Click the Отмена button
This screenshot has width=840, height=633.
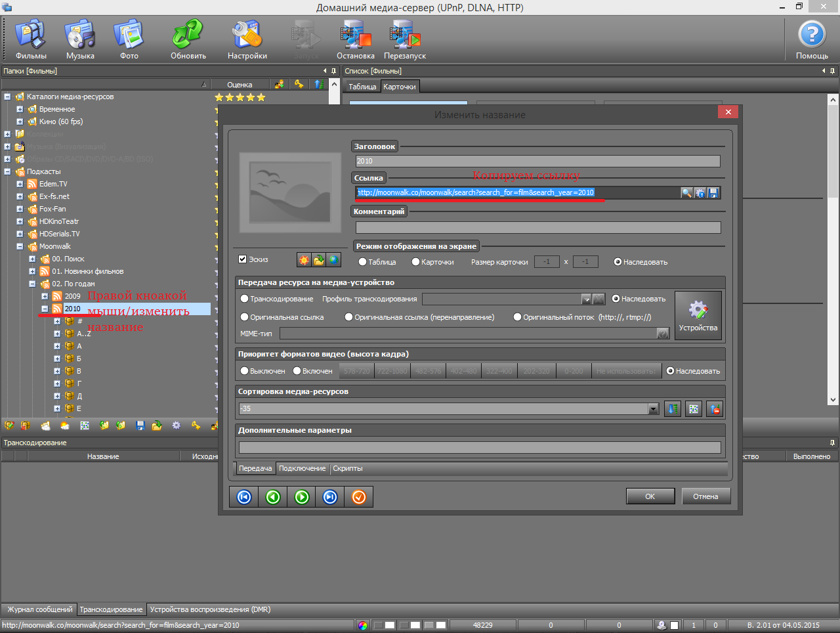705,496
